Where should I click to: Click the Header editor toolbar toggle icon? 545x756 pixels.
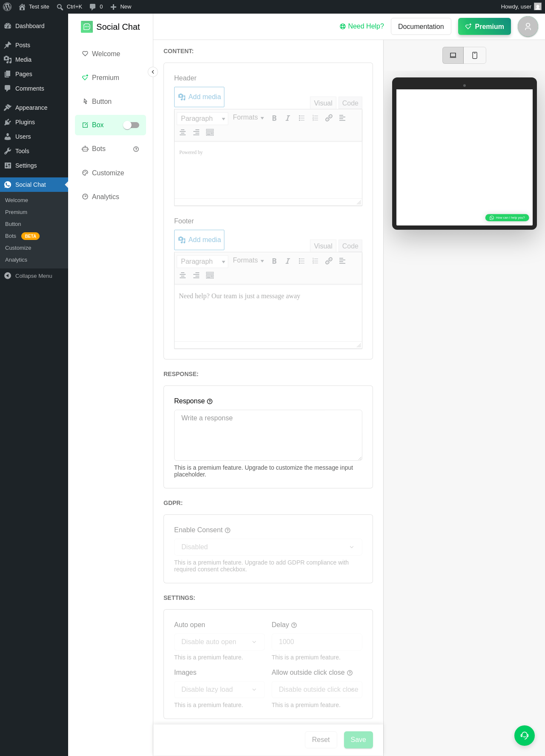point(210,133)
